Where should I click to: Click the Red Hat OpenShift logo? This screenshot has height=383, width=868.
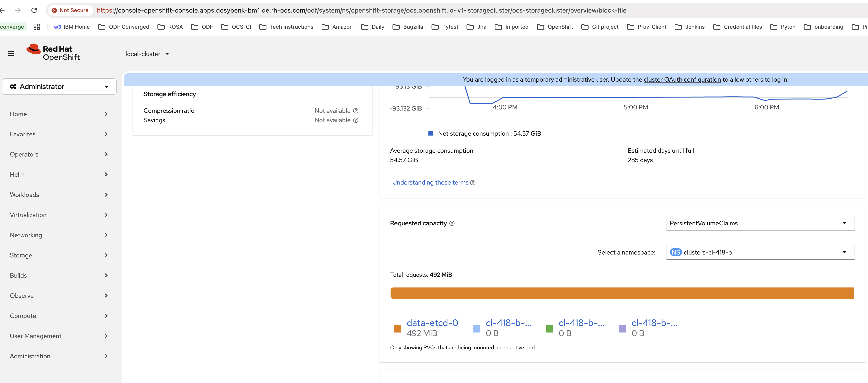[x=53, y=53]
